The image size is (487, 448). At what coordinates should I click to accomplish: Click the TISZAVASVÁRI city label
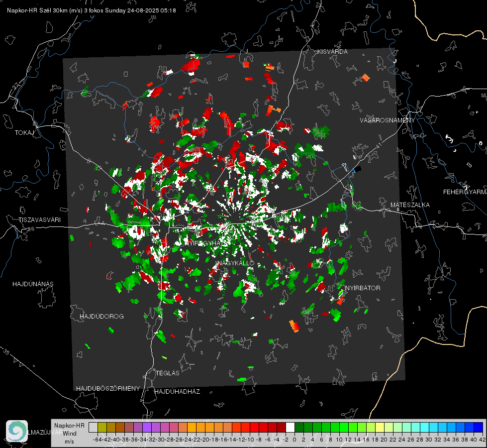[x=39, y=220]
